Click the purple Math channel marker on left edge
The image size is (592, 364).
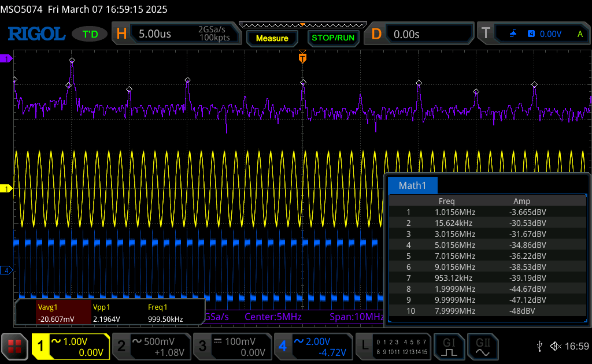point(7,59)
